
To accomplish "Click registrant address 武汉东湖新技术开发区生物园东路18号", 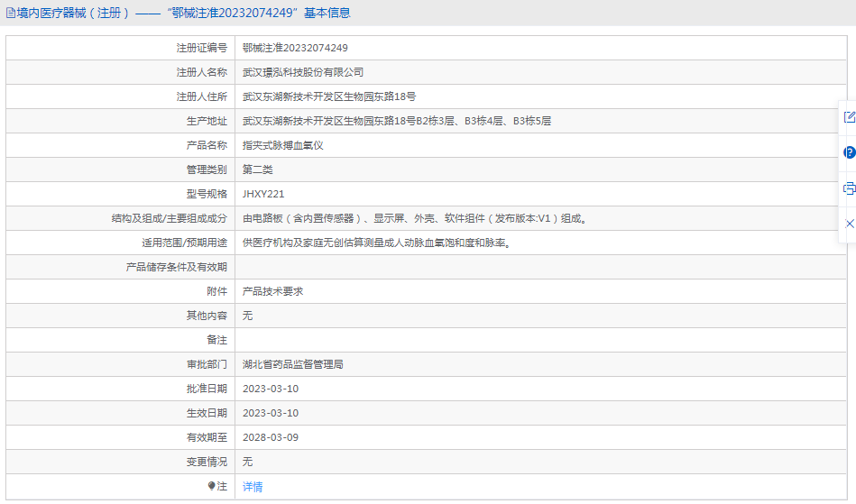I will (x=329, y=96).
